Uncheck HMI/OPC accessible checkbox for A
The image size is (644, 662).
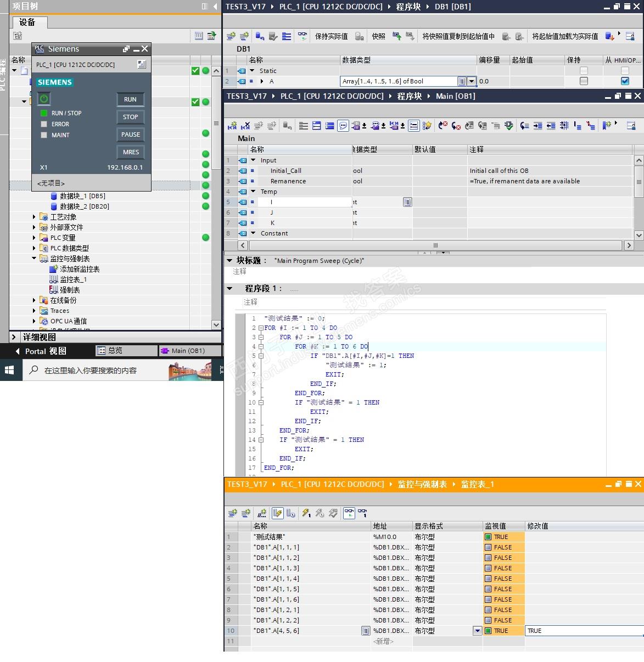(625, 81)
